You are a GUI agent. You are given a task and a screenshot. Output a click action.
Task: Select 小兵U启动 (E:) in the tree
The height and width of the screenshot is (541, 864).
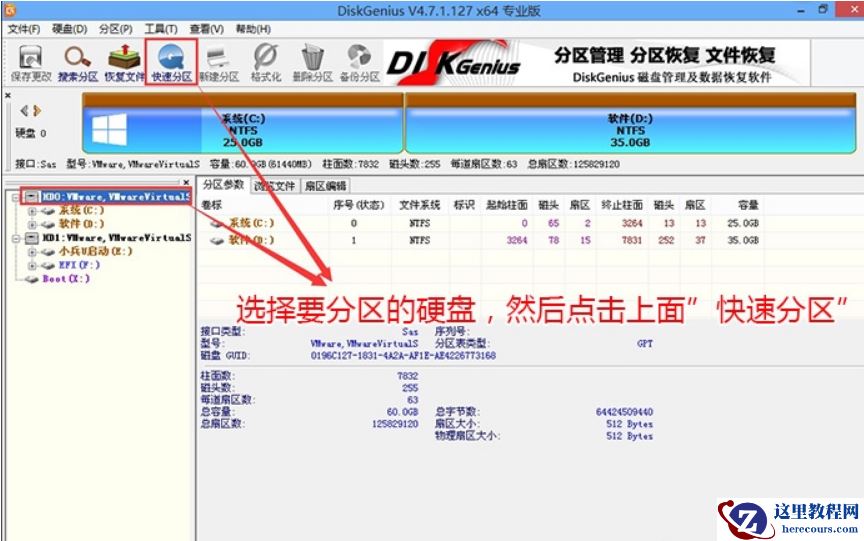click(95, 252)
